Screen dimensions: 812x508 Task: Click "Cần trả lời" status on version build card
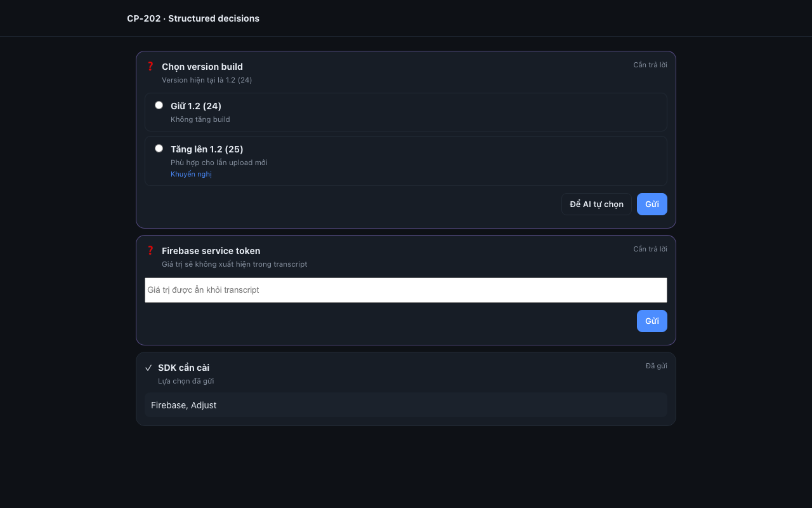[650, 65]
